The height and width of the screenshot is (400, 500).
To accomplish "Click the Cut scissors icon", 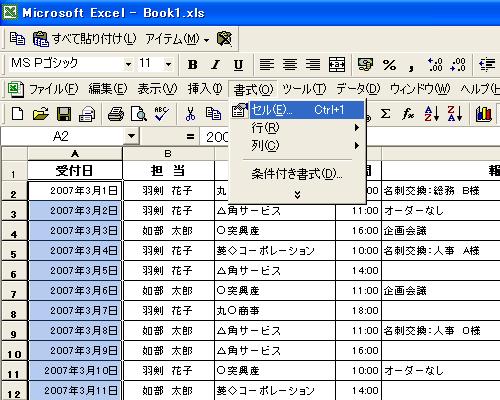I will tap(190, 114).
